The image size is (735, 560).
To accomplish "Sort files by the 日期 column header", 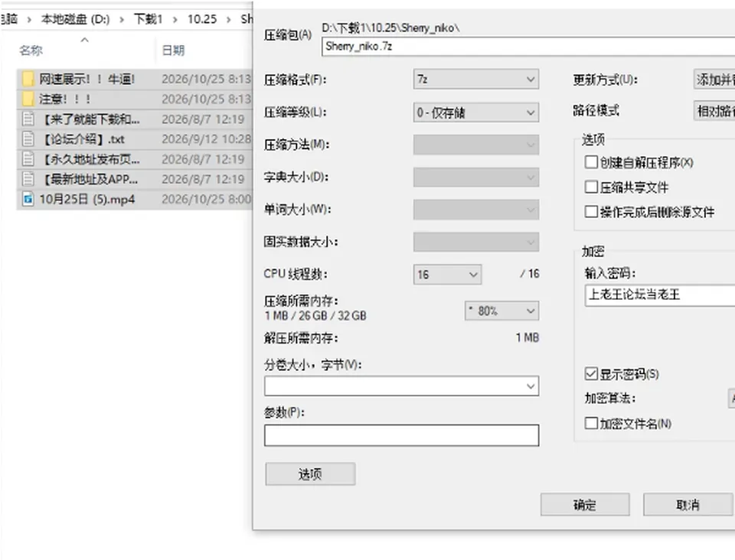I will tap(173, 50).
